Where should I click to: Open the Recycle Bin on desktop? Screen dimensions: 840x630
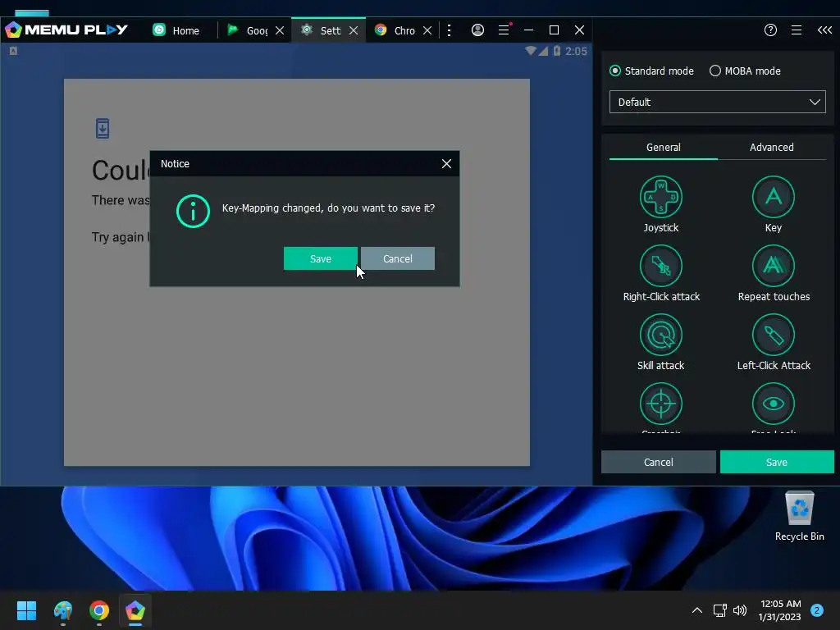(x=799, y=516)
